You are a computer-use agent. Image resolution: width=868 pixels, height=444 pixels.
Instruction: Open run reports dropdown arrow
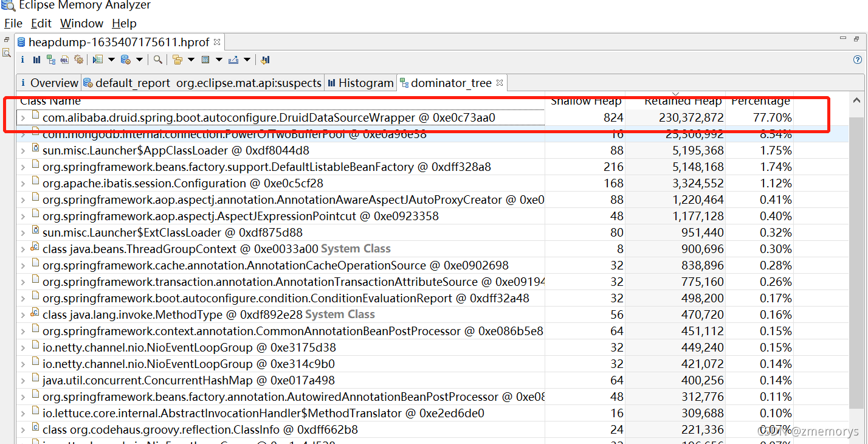(x=111, y=60)
